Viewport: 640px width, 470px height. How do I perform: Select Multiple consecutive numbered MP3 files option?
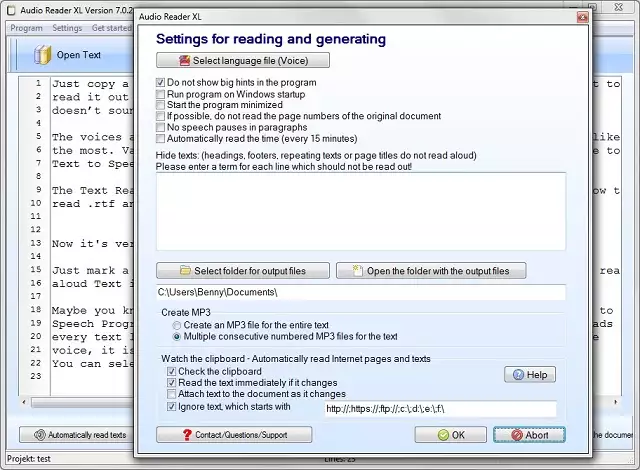click(177, 337)
